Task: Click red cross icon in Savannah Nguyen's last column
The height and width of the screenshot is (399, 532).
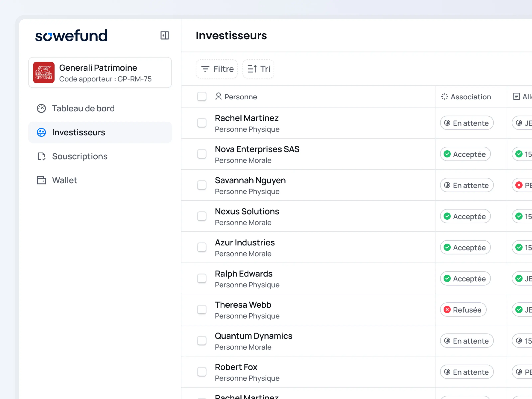Action: [x=519, y=185]
